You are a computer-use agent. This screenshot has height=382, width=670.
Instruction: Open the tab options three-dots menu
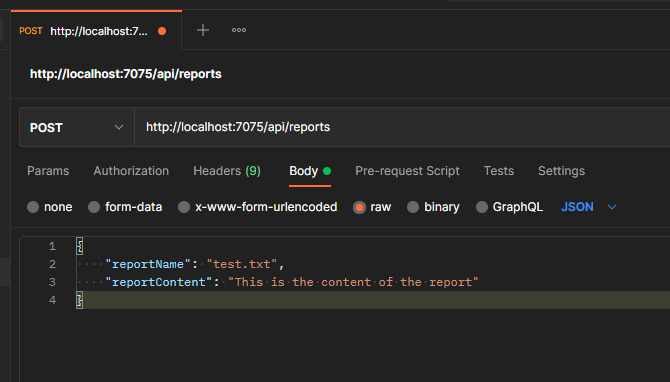[239, 30]
